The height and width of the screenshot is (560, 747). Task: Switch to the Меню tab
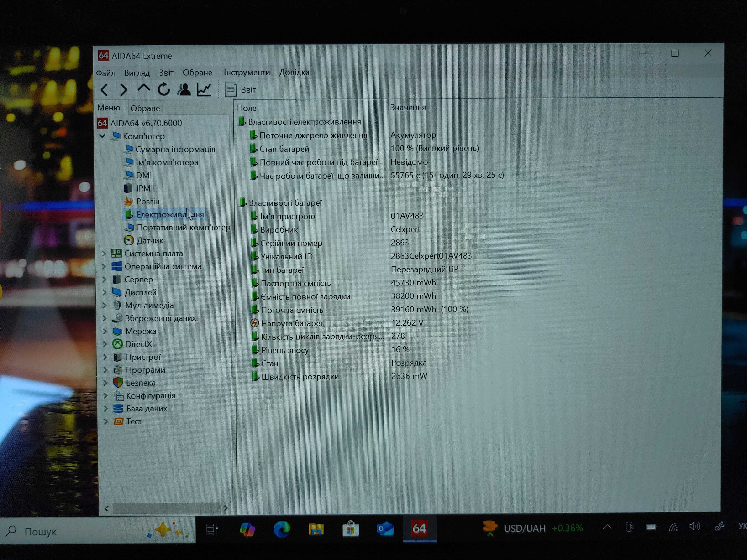[x=109, y=108]
